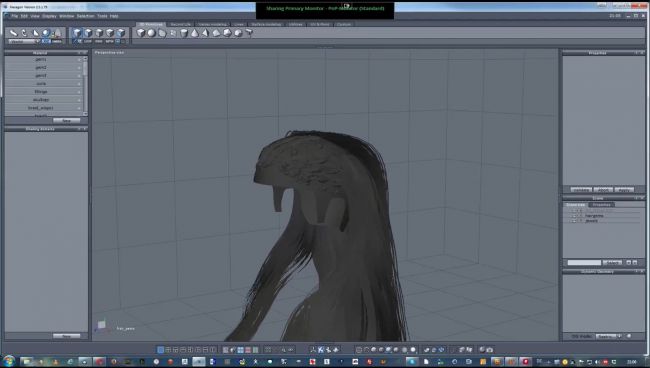Image resolution: width=650 pixels, height=368 pixels.
Task: Switch to the Properties tab in Scene panel
Action: point(601,205)
